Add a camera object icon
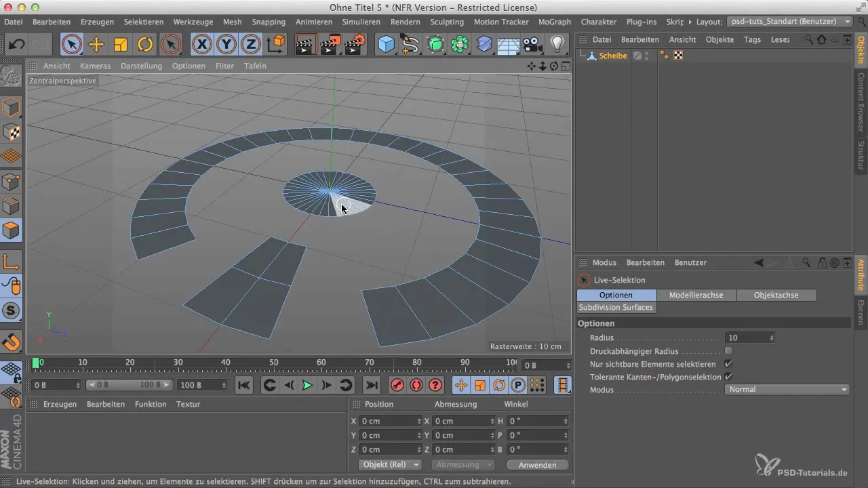 (x=533, y=45)
